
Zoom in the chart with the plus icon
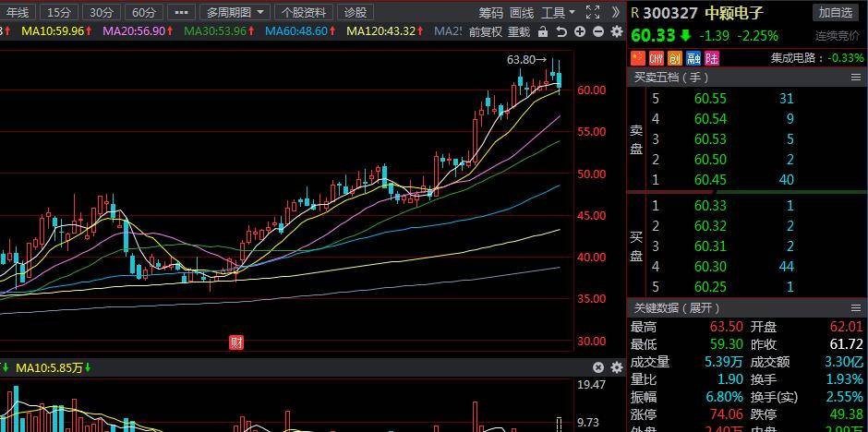580,31
